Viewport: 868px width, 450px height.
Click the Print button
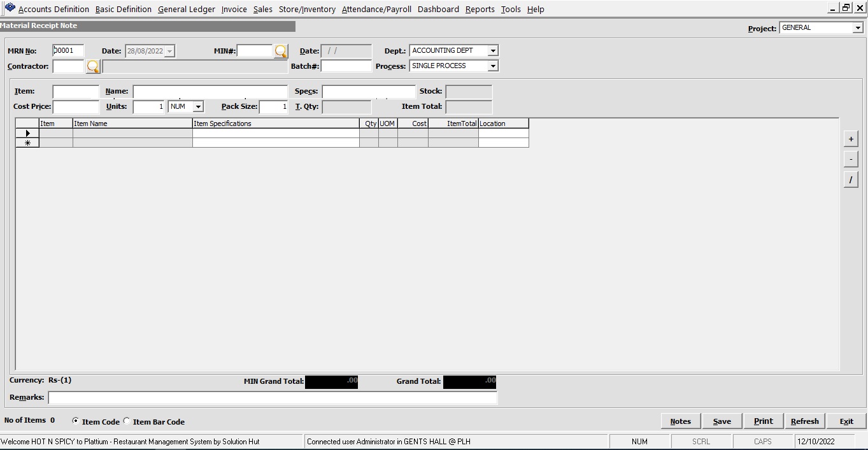click(x=763, y=421)
